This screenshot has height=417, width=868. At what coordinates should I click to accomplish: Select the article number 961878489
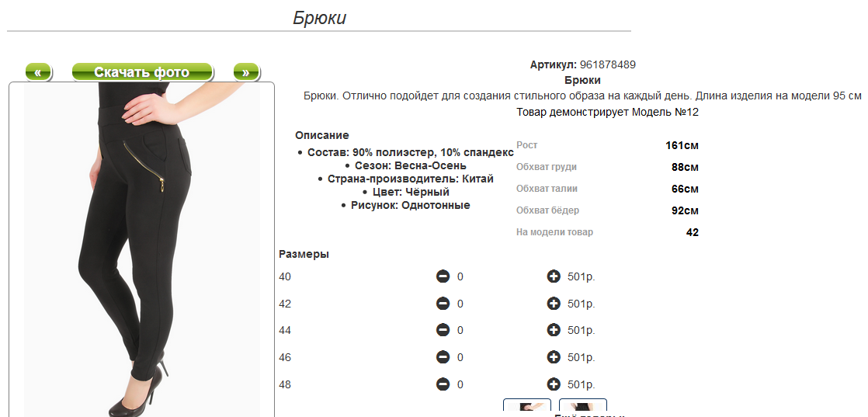pyautogui.click(x=608, y=64)
